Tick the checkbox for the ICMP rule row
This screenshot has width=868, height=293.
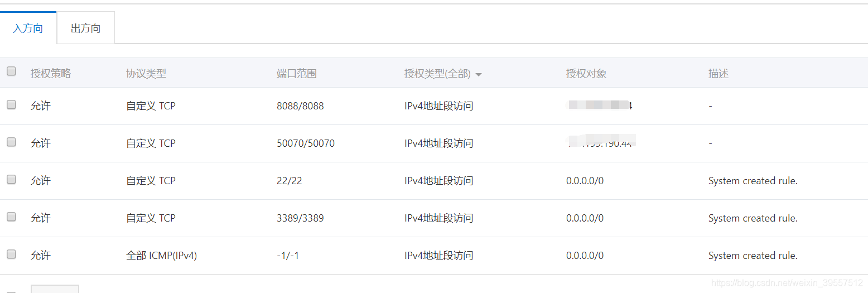(x=11, y=254)
